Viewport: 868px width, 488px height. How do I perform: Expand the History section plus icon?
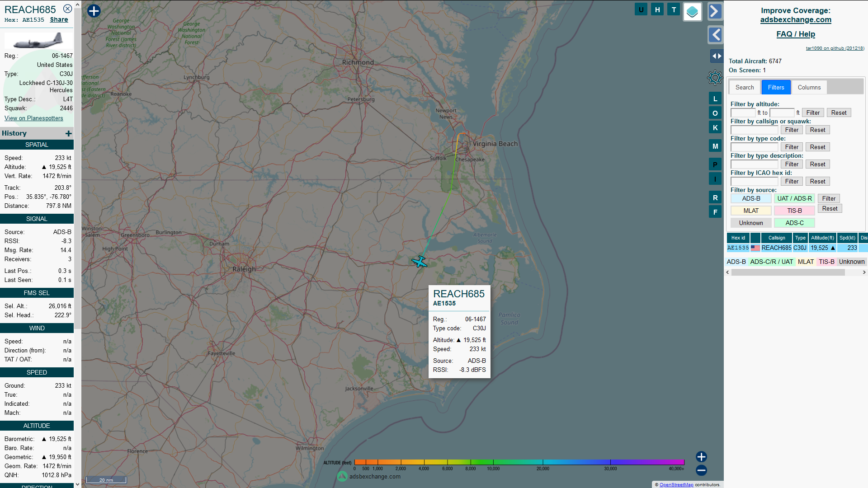(x=69, y=133)
